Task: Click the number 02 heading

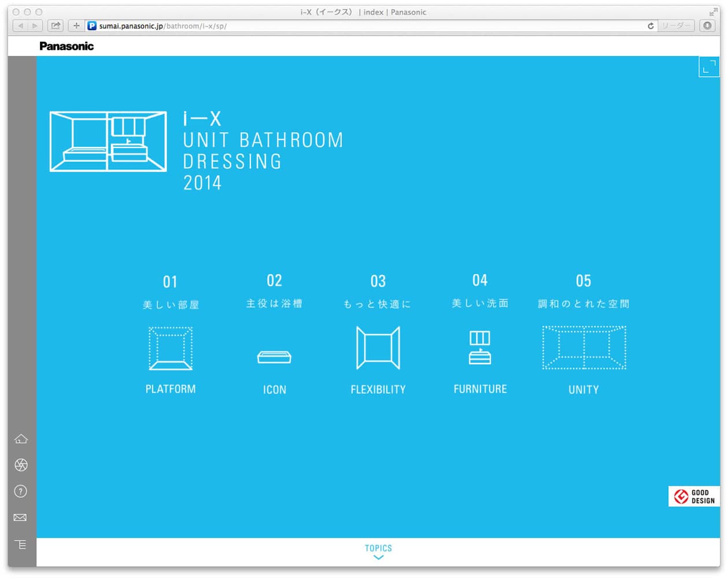Action: 274,281
